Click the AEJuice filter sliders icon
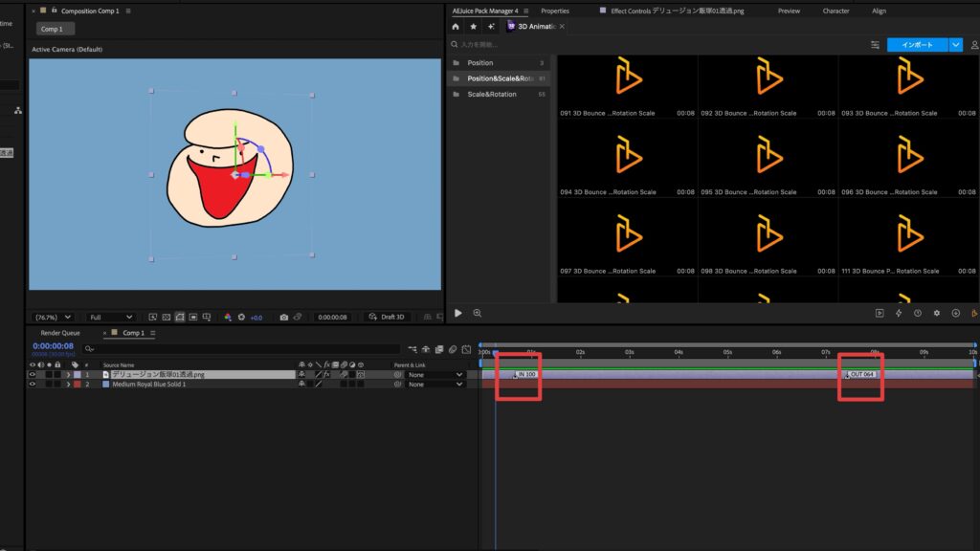Image resolution: width=980 pixels, height=551 pixels. (875, 45)
